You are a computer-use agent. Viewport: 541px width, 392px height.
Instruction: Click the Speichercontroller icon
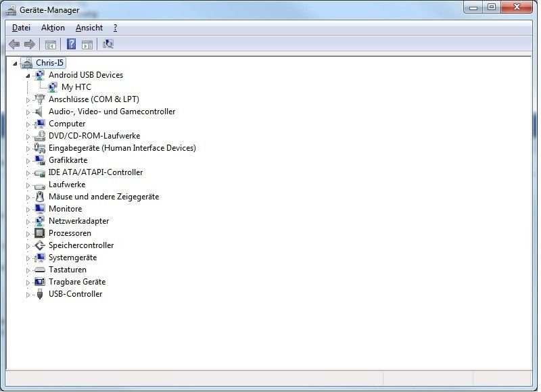40,245
